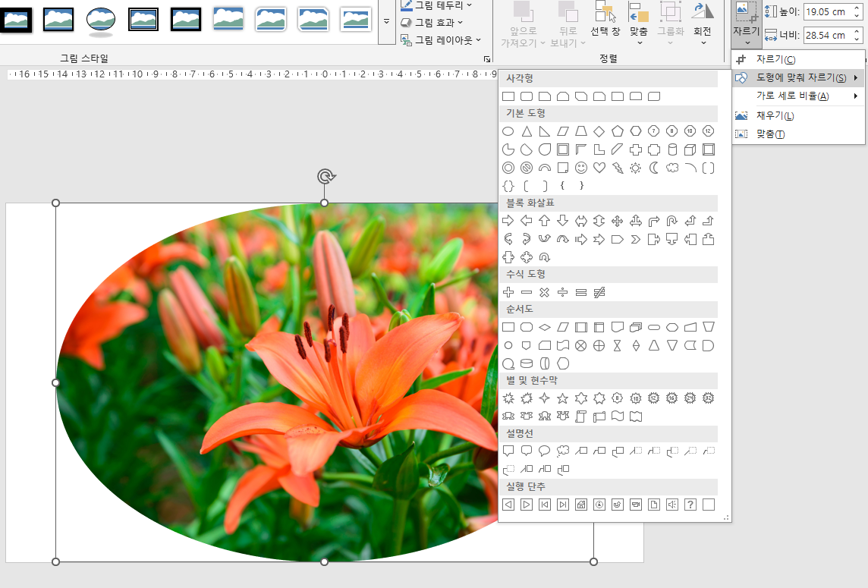Pick the right block arrow in 블록 화살표
Image resolution: width=868 pixels, height=588 pixels.
508,221
